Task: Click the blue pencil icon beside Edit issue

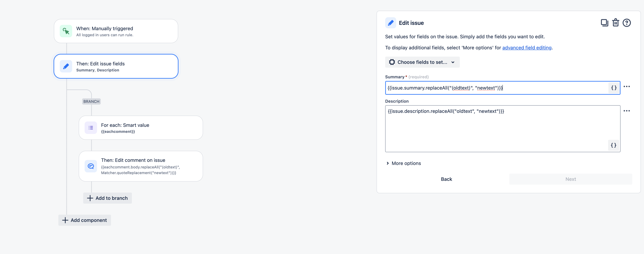Action: tap(391, 23)
